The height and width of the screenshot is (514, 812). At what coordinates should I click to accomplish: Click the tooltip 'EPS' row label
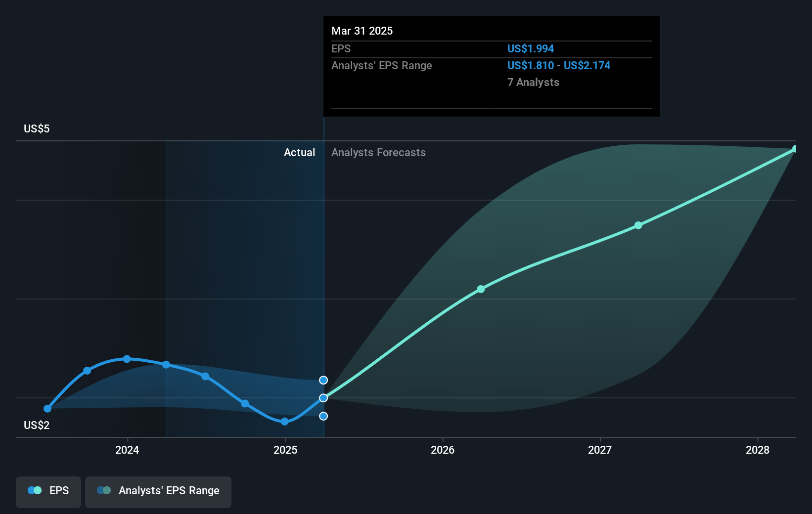click(x=341, y=49)
